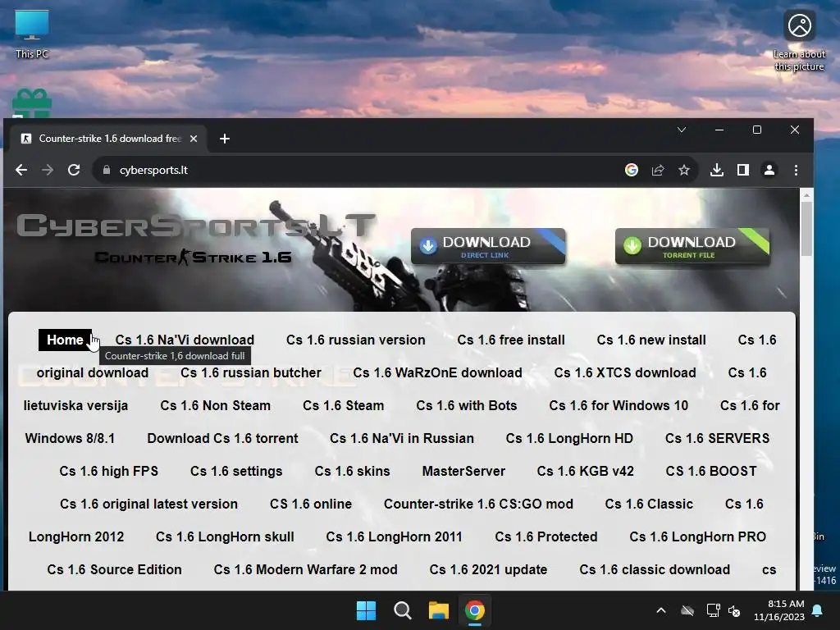Open Cs 1.6 skins link

tap(353, 471)
